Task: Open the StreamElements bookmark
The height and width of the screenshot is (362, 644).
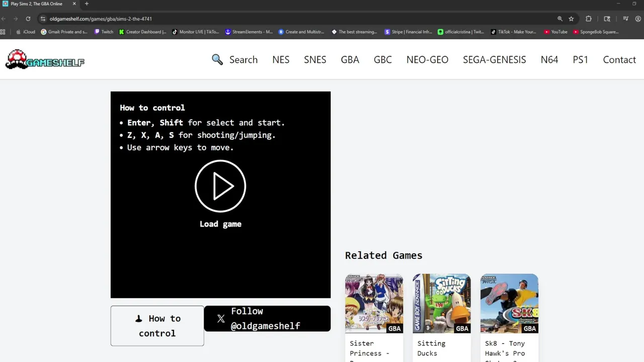Action: 249,32
